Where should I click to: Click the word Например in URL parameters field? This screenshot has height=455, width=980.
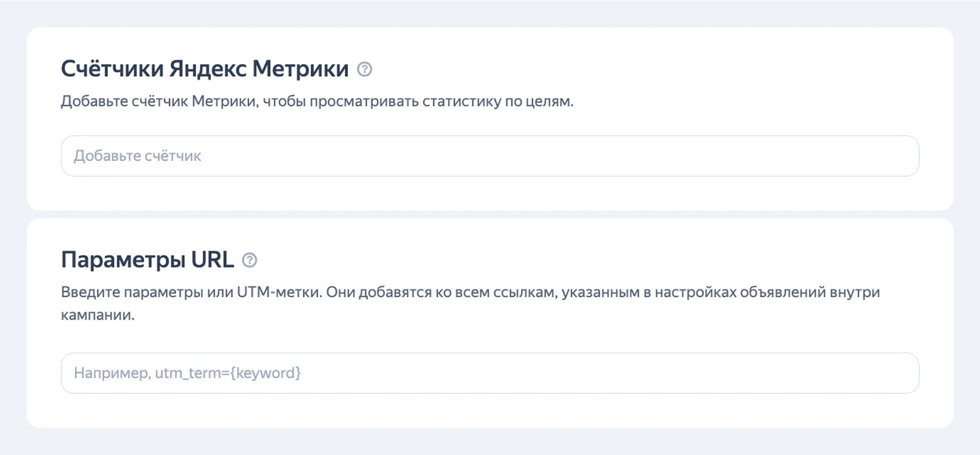pyautogui.click(x=112, y=373)
